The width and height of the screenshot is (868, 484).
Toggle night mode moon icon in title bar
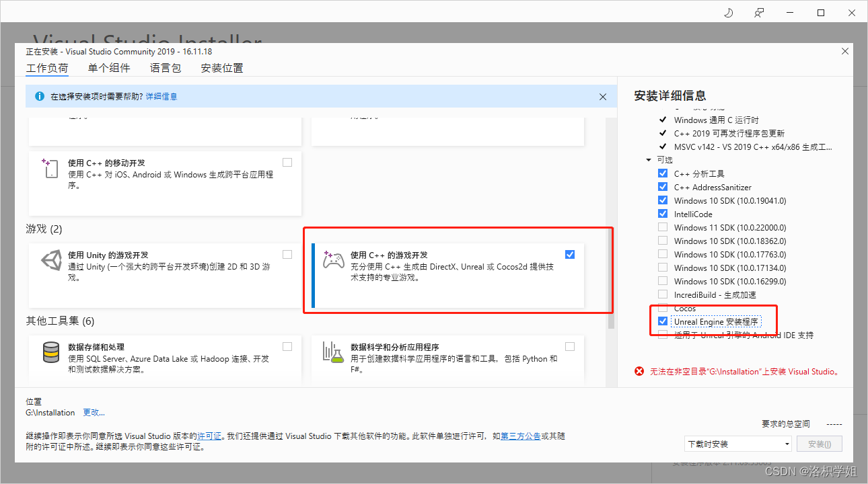pyautogui.click(x=728, y=13)
